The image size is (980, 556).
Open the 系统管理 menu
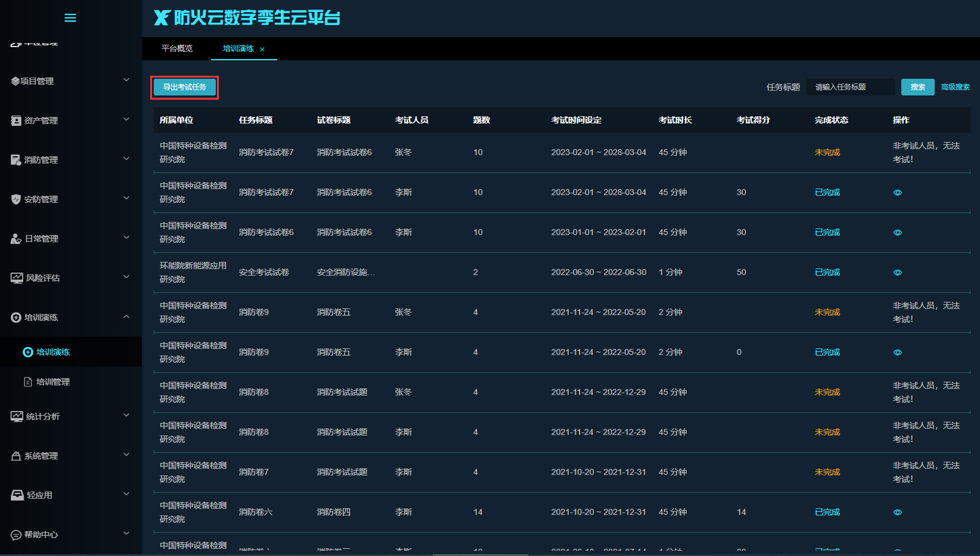coord(71,456)
